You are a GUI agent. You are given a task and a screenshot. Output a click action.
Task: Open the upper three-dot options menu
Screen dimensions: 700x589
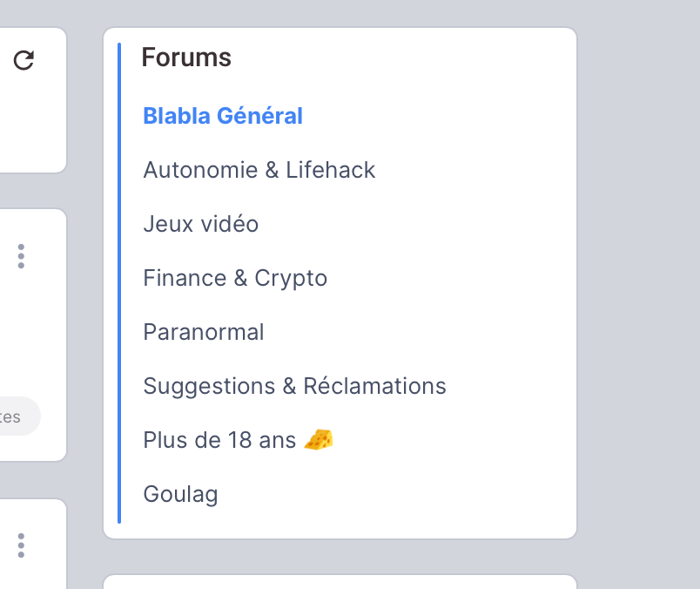(x=21, y=256)
